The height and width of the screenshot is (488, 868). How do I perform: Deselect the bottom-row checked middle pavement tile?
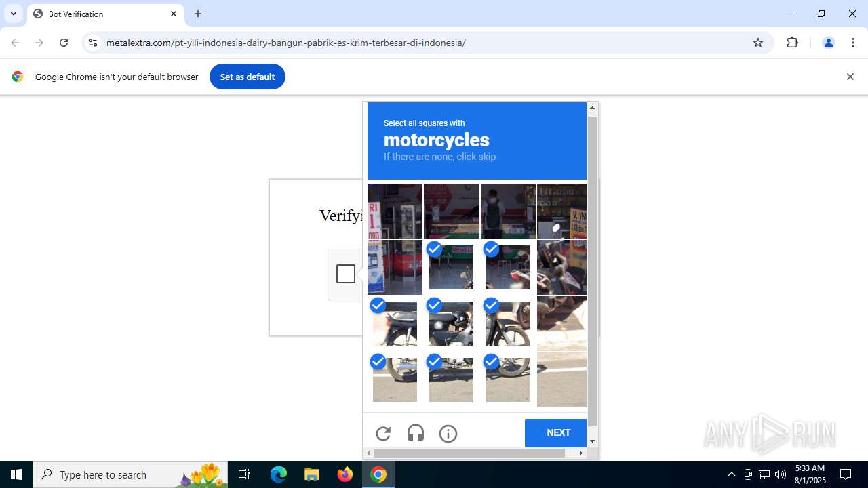point(451,380)
